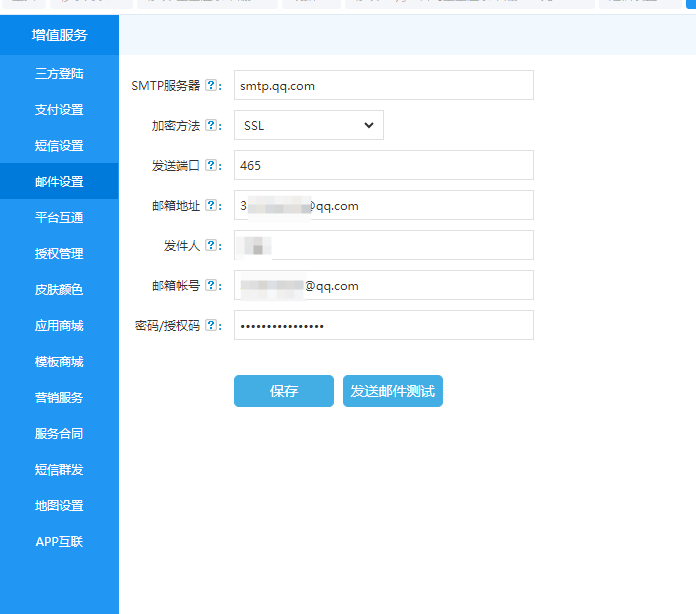This screenshot has height=614, width=696.
Task: Open 应用商城 from the sidebar
Action: (x=59, y=326)
